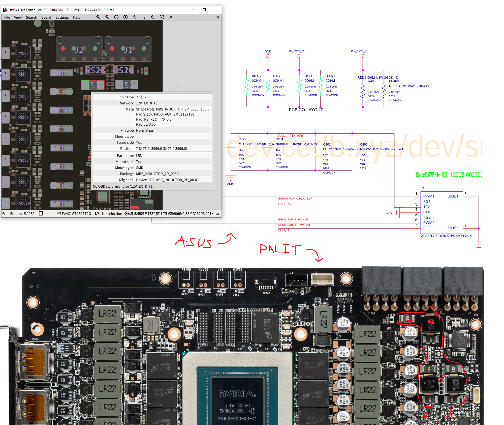This screenshot has width=504, height=425.
Task: Click the Free Edition 5.1185 status text
Action: [18, 214]
